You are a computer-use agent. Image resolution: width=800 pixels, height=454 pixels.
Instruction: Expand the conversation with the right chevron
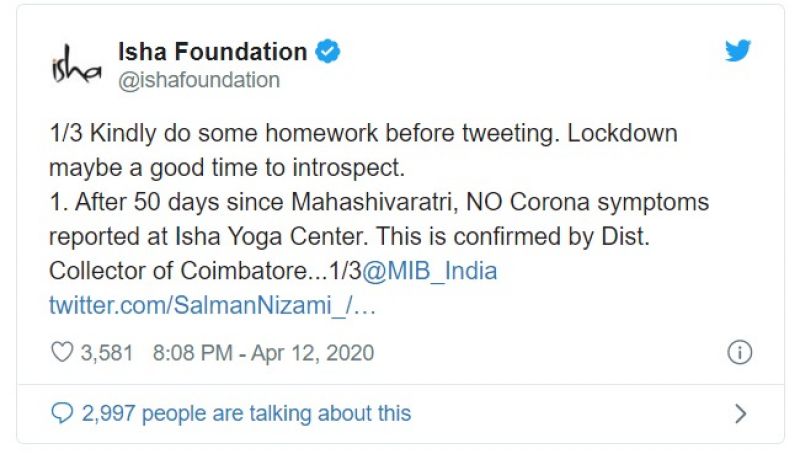tap(740, 413)
